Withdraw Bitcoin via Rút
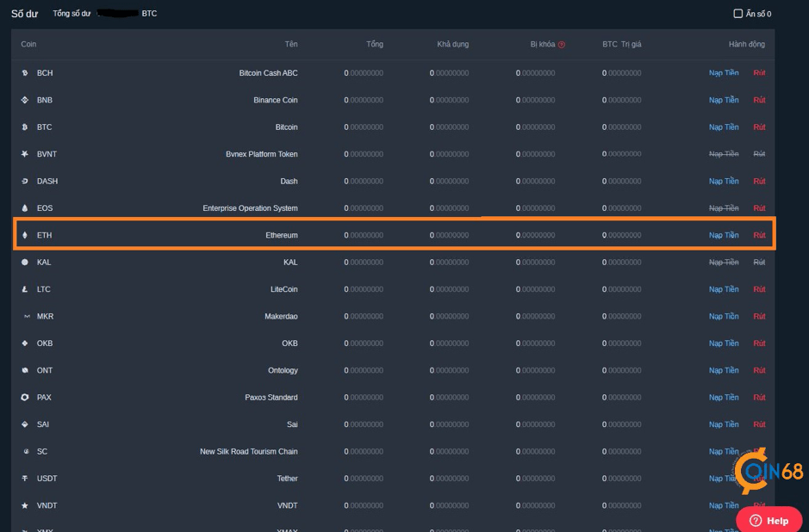Image resolution: width=809 pixels, height=532 pixels. (x=759, y=127)
